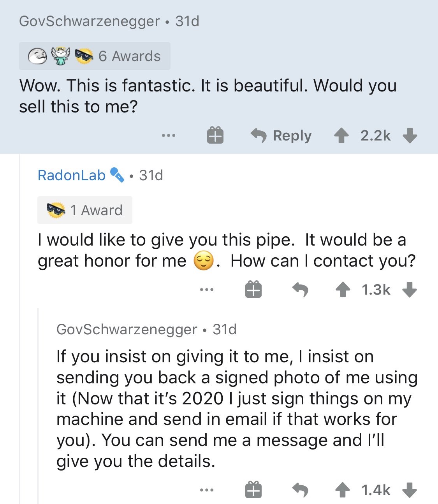438x504 pixels.
Task: Give award to the top comment
Action: (x=215, y=135)
